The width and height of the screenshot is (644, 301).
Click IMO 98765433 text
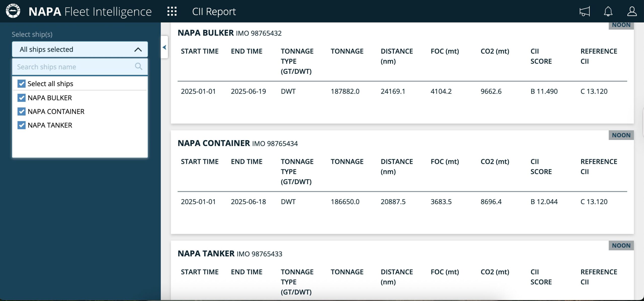[x=259, y=254]
